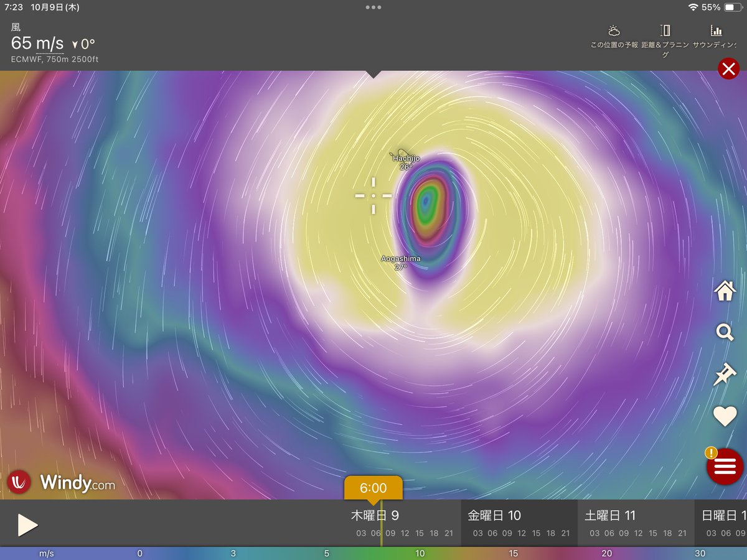The width and height of the screenshot is (747, 560).
Task: Tap the battery indicator in status bar
Action: click(x=733, y=7)
